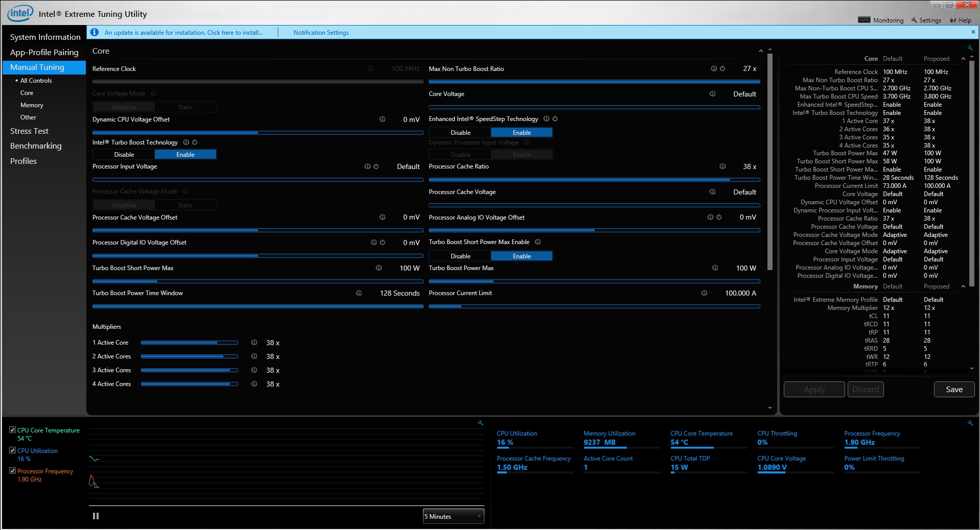980x530 pixels.
Task: Click info icon for 1 Active Core multiplier
Action: [254, 342]
